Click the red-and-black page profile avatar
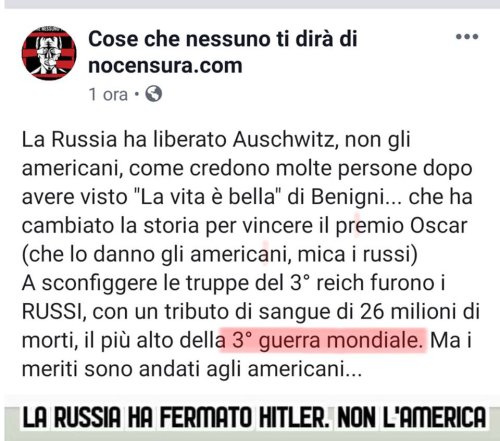Image resolution: width=500 pixels, height=441 pixels. 49,53
